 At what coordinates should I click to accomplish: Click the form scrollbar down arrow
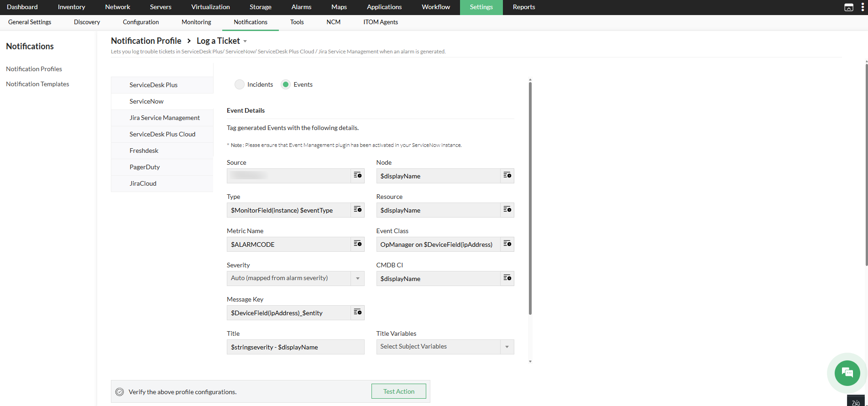coord(530,361)
